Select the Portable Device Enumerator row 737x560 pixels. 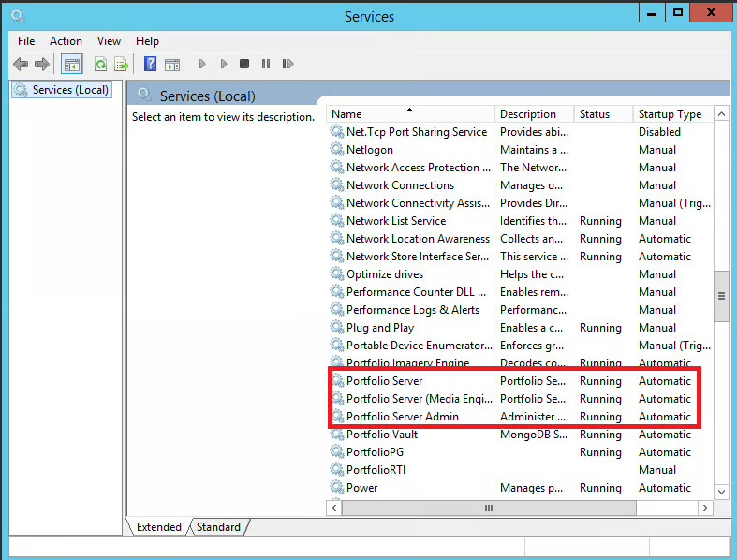[x=520, y=346]
